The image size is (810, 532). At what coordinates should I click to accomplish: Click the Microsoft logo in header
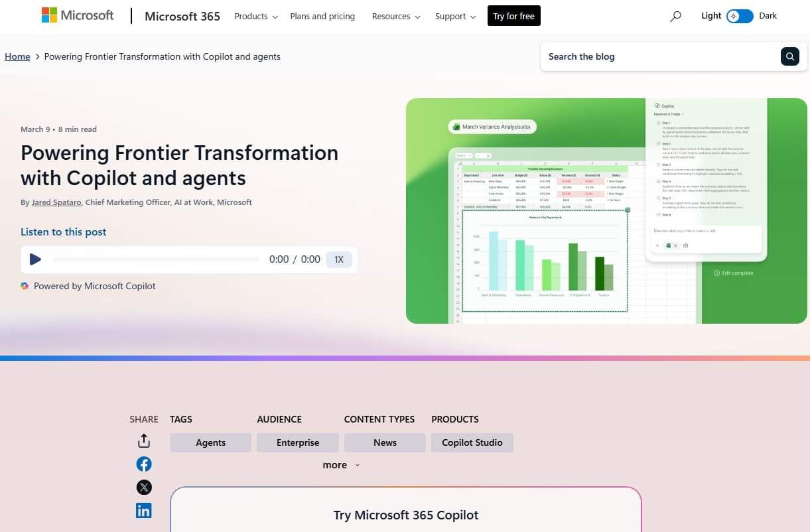click(x=78, y=16)
